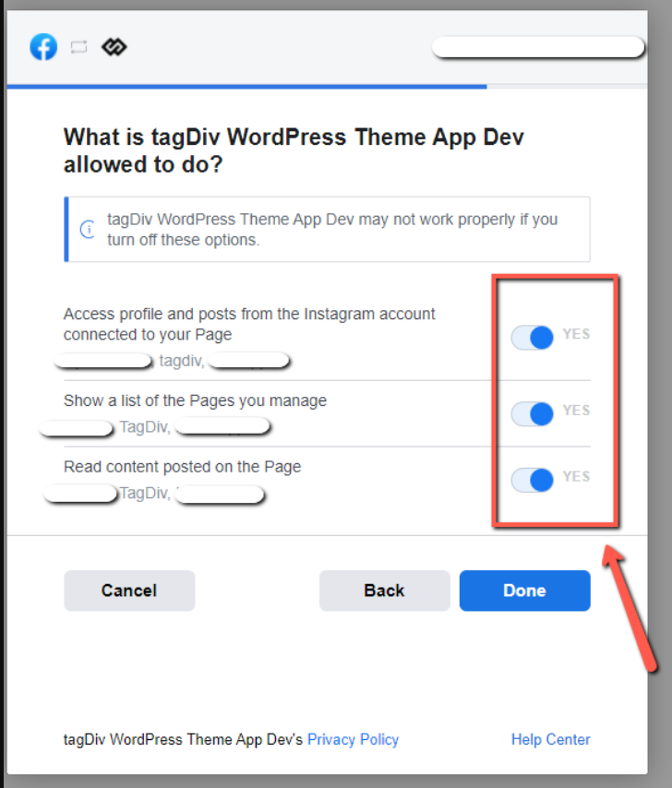Click the tagDiv app logo icon
672x788 pixels.
click(114, 47)
